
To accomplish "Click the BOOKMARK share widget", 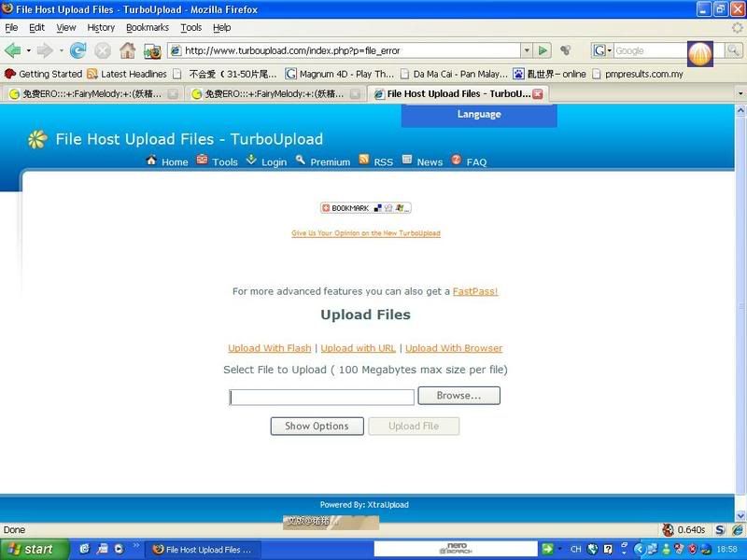I will tap(365, 208).
